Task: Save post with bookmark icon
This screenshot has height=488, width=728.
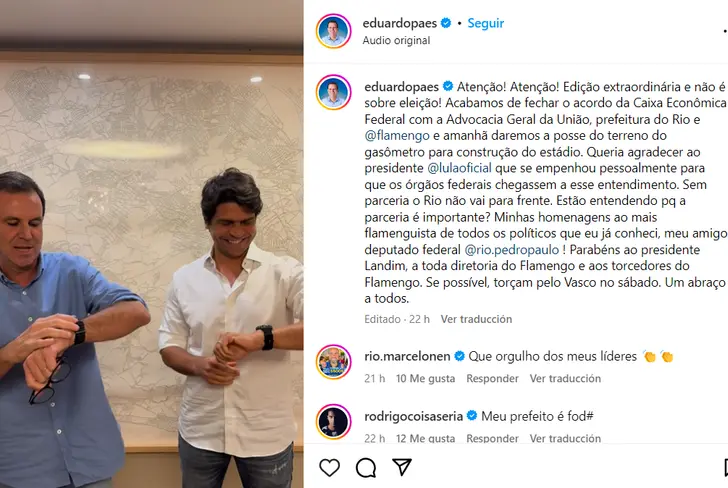Action: tap(726, 468)
